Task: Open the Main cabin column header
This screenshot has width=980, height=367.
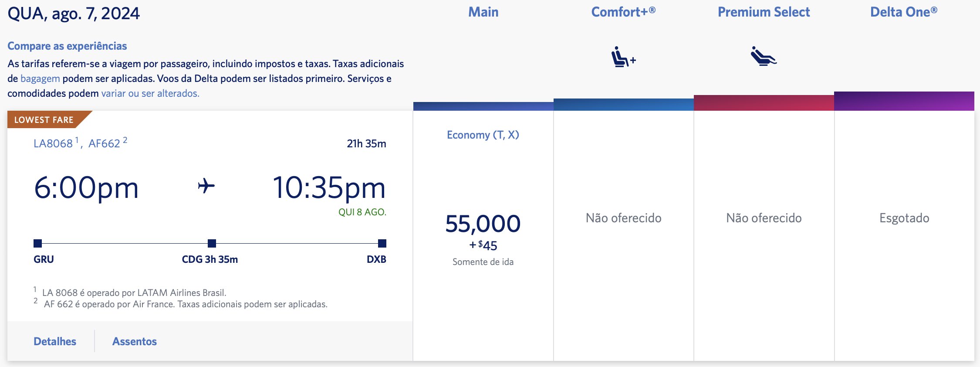Action: click(x=483, y=12)
